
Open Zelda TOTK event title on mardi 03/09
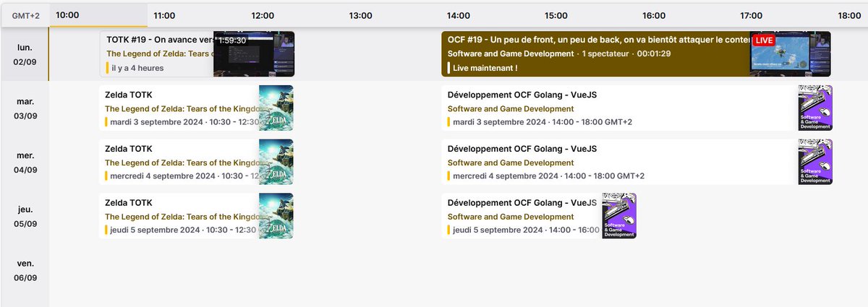pos(129,95)
